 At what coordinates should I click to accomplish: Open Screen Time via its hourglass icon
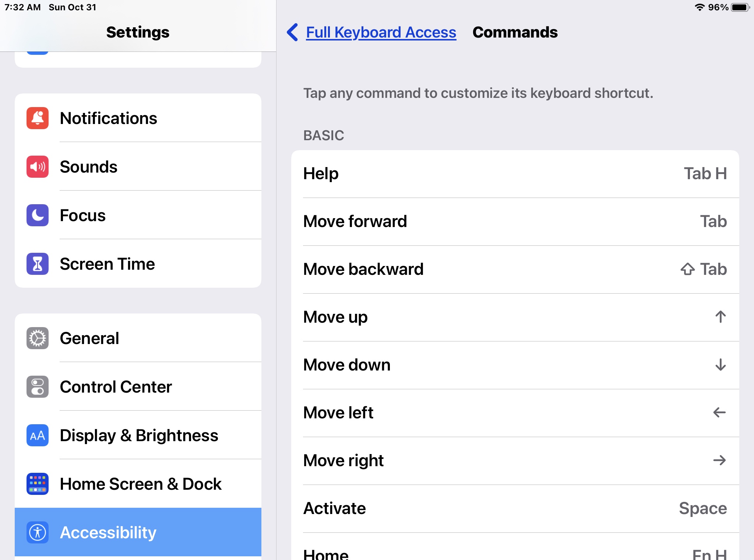click(x=37, y=263)
